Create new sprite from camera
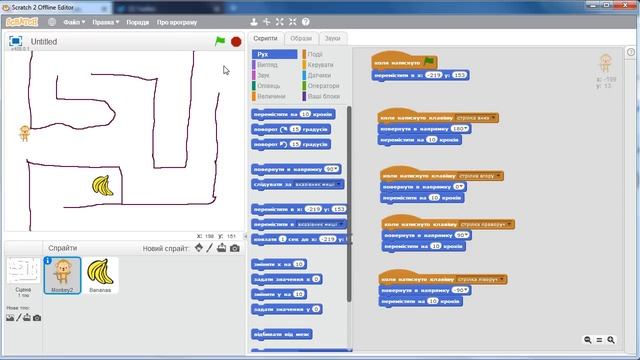640x360 pixels. (x=235, y=248)
